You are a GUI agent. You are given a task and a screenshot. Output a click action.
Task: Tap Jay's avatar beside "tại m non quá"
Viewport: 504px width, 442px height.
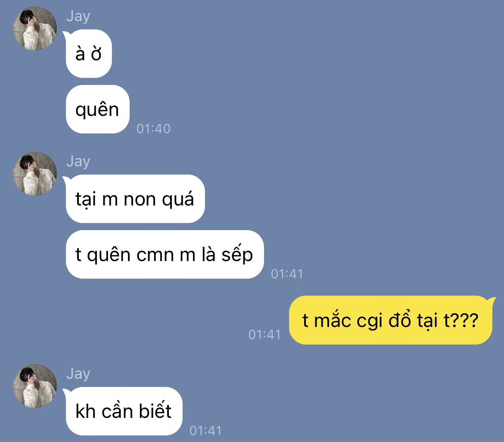click(35, 174)
